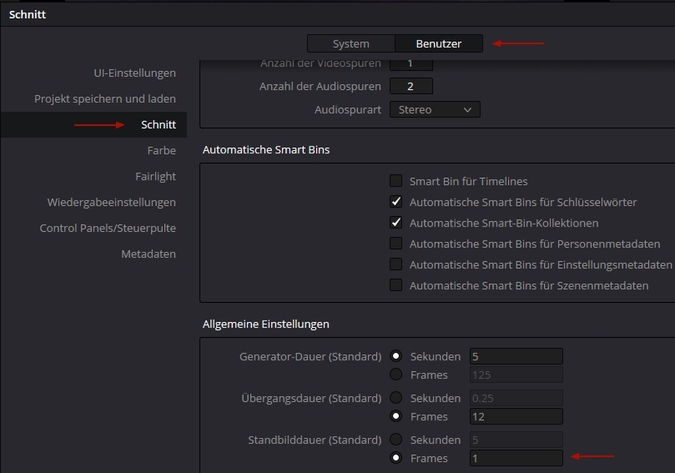The height and width of the screenshot is (473, 675).
Task: Enable Smart Bins für Personenmetadaten
Action: [396, 244]
